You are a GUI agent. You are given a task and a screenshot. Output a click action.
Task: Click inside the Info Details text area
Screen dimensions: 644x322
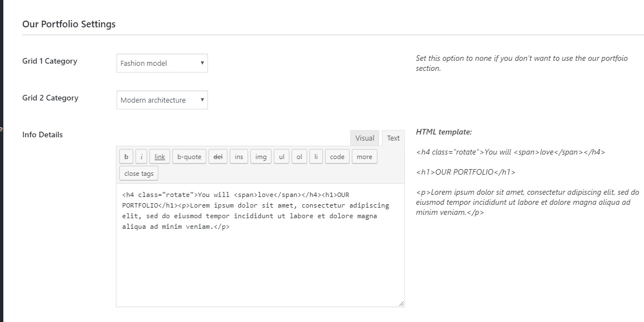[x=260, y=245]
